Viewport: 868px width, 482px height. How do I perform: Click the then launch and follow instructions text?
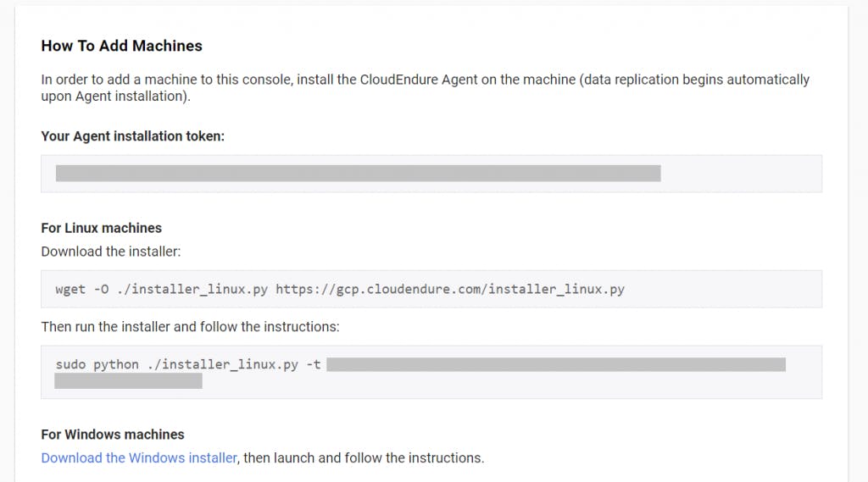tap(364, 458)
